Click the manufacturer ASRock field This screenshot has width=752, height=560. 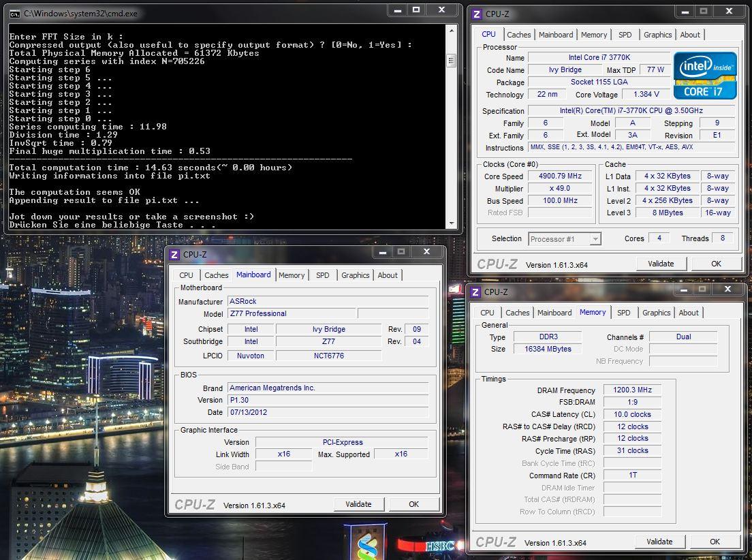tap(328, 301)
